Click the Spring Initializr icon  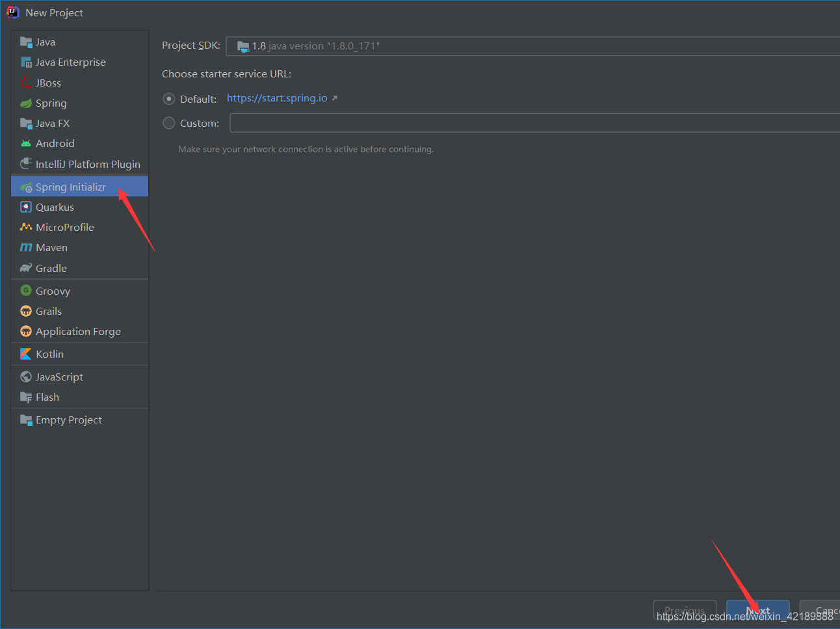pyautogui.click(x=26, y=187)
